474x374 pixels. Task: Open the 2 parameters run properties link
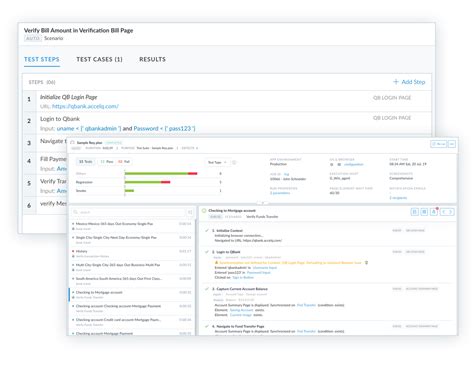pos(280,193)
